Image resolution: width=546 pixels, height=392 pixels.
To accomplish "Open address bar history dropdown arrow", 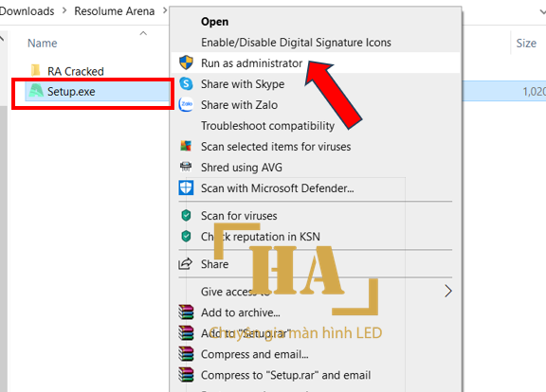I will [542, 11].
